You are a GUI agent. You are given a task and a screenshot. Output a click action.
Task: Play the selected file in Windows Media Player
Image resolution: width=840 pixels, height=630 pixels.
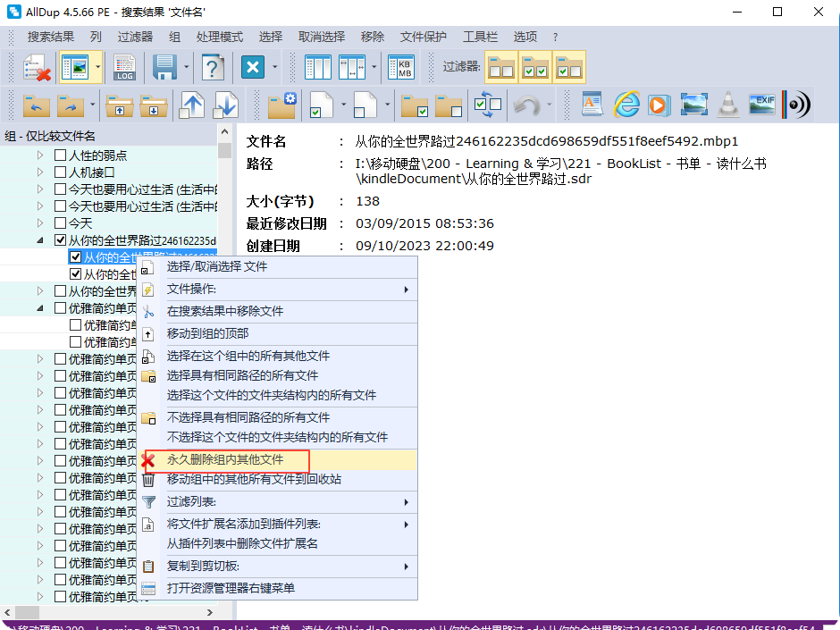pyautogui.click(x=660, y=105)
